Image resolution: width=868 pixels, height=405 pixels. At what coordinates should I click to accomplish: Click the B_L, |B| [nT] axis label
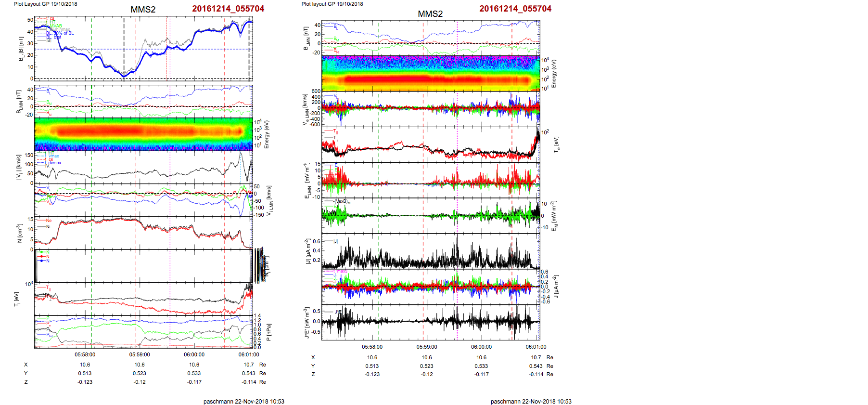(x=20, y=49)
